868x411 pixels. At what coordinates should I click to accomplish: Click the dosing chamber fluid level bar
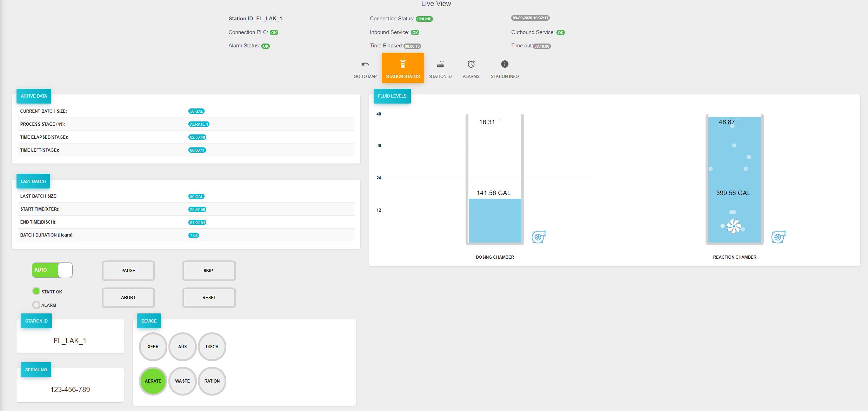495,220
